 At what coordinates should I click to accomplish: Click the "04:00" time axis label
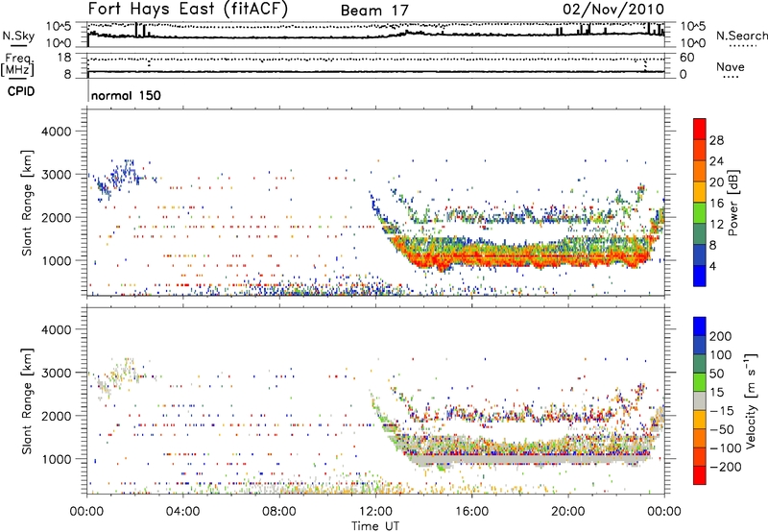[x=182, y=512]
